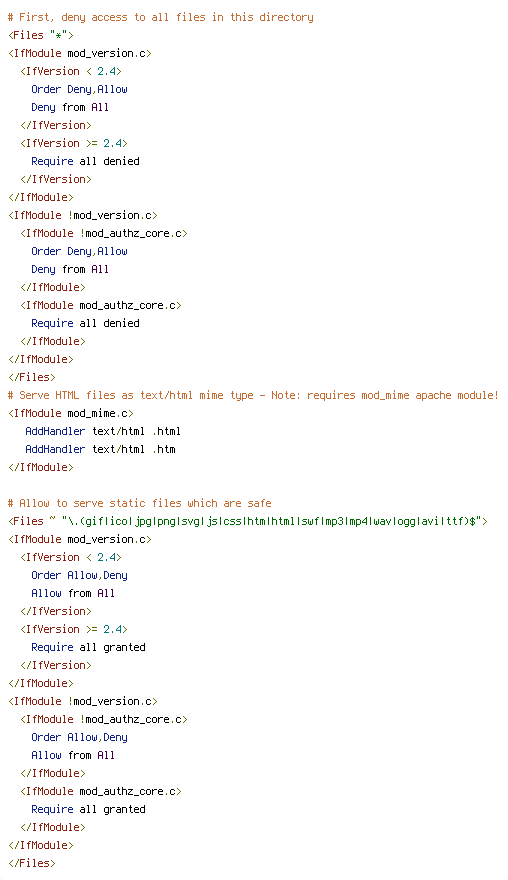The width and height of the screenshot is (508, 880).
Task: Click the first Require all granted line
Action: click(89, 647)
